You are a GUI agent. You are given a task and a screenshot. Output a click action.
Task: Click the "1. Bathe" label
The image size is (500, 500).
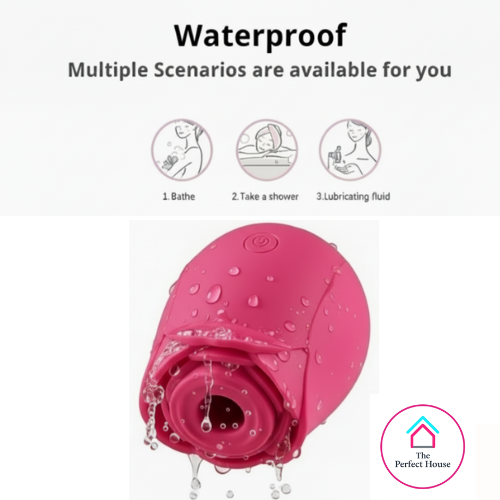coord(179,196)
